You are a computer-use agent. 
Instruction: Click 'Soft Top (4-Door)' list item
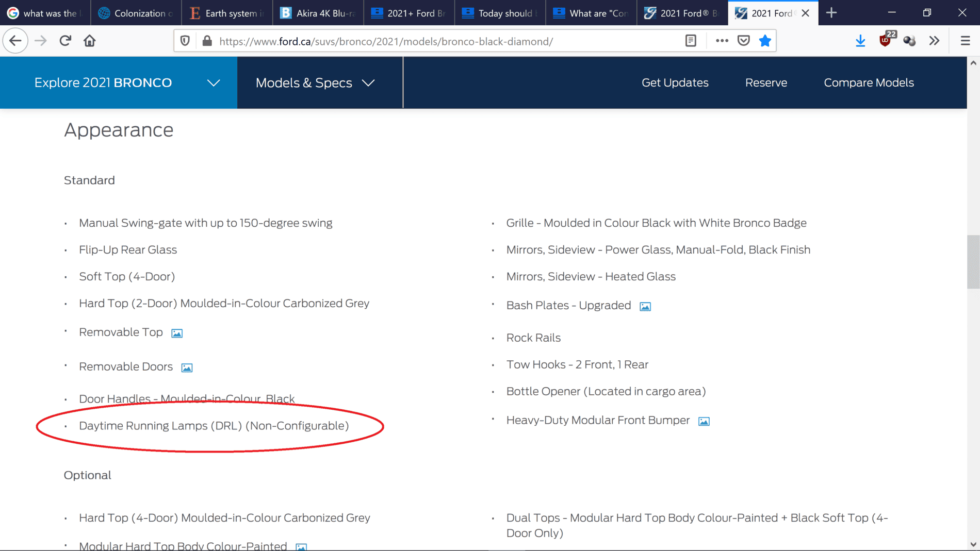[x=127, y=276]
